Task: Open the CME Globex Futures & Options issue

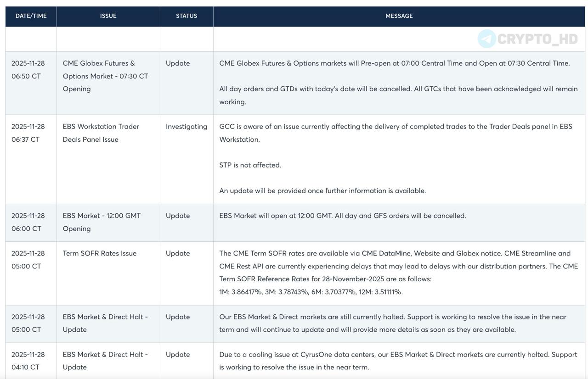Action: (x=105, y=76)
